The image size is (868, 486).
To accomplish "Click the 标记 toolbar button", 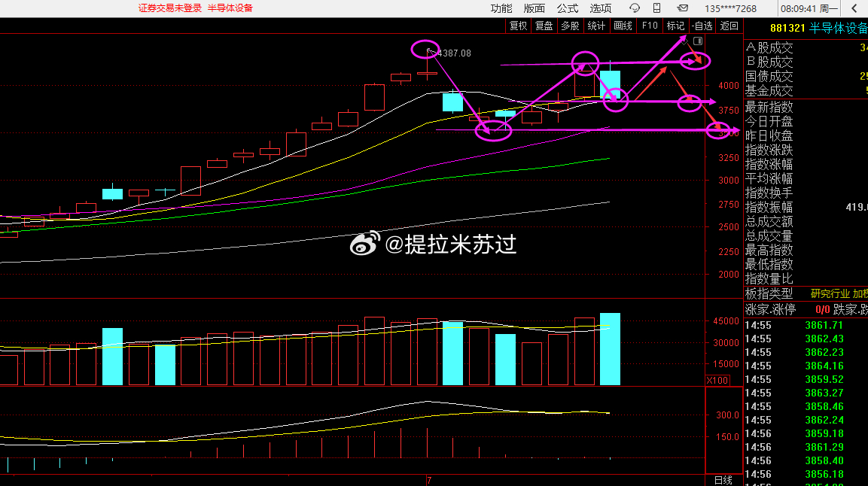I will (x=675, y=26).
